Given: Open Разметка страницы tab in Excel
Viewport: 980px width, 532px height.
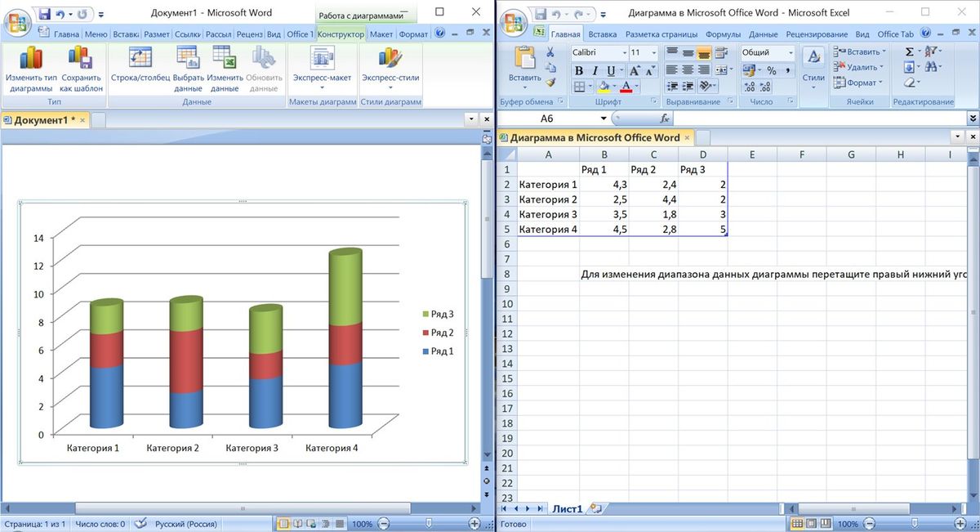Looking at the screenshot, I should tap(661, 34).
